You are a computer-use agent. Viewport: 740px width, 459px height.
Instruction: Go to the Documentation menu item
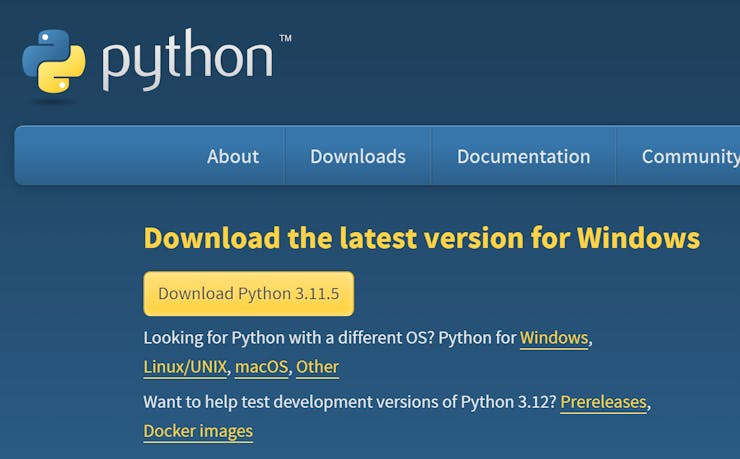(x=523, y=156)
